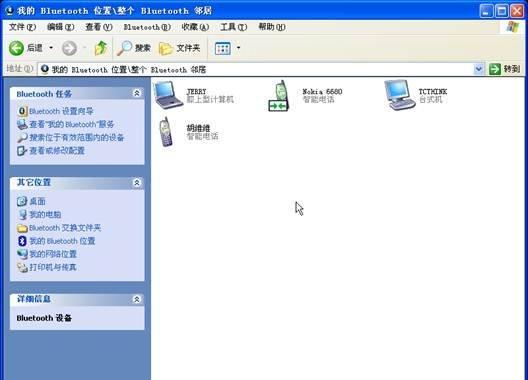Click 搜索位于有效范围内的设备 link
The width and height of the screenshot is (528, 380).
(x=76, y=137)
